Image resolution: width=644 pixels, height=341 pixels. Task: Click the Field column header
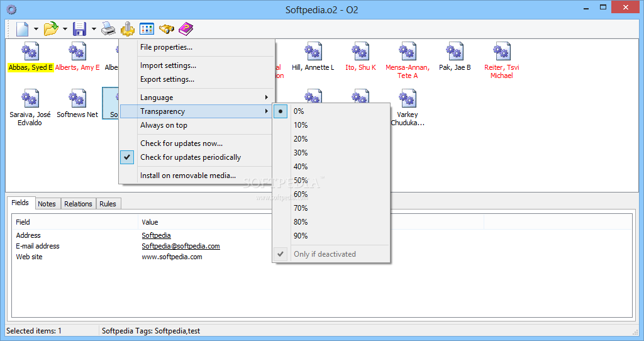tap(75, 222)
